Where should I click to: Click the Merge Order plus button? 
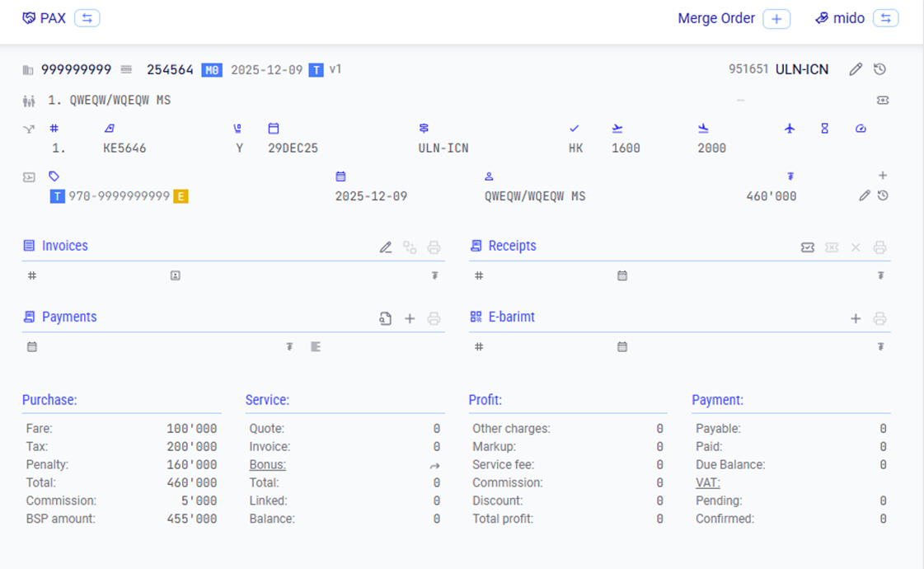[776, 19]
